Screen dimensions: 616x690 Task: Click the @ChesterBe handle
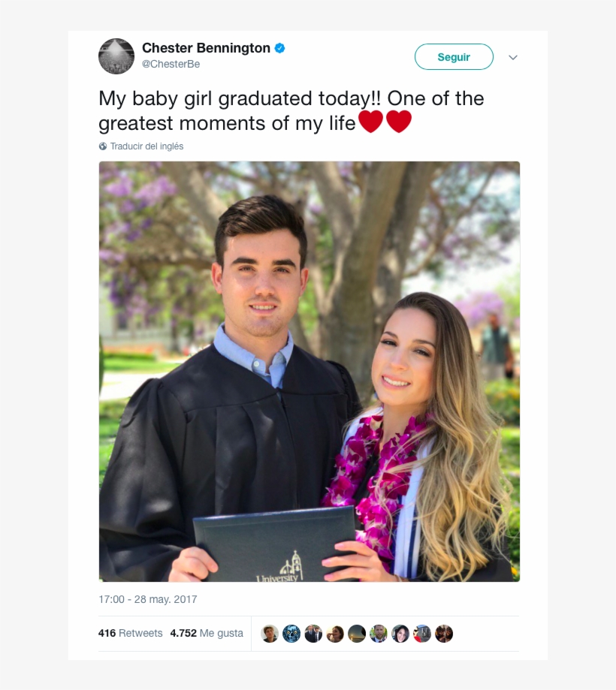click(171, 65)
